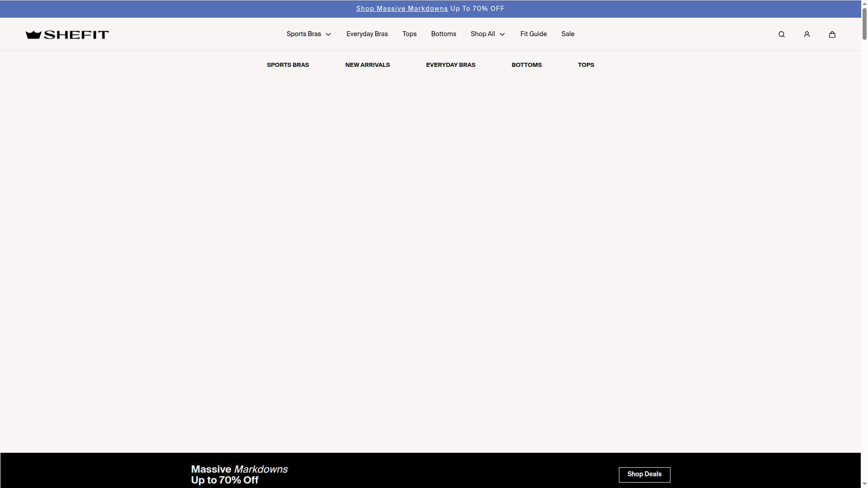Select BOTTOMS from the category row
This screenshot has height=488, width=868.
526,65
